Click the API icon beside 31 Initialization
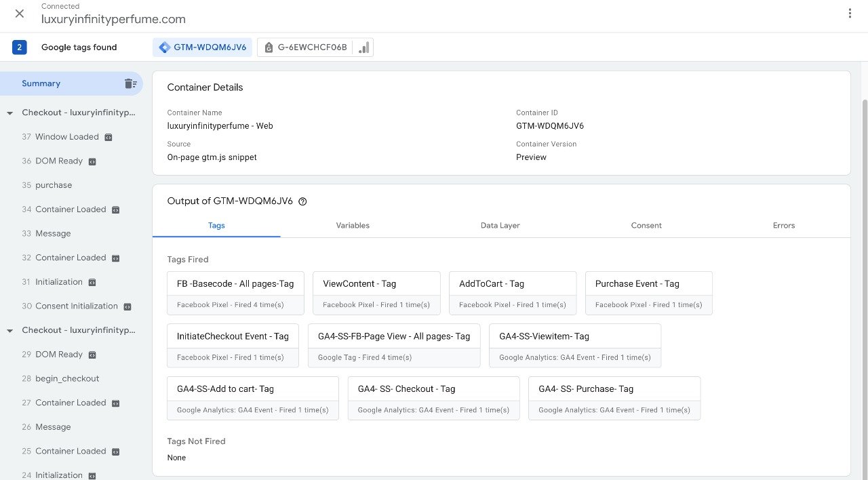868x480 pixels. (92, 282)
